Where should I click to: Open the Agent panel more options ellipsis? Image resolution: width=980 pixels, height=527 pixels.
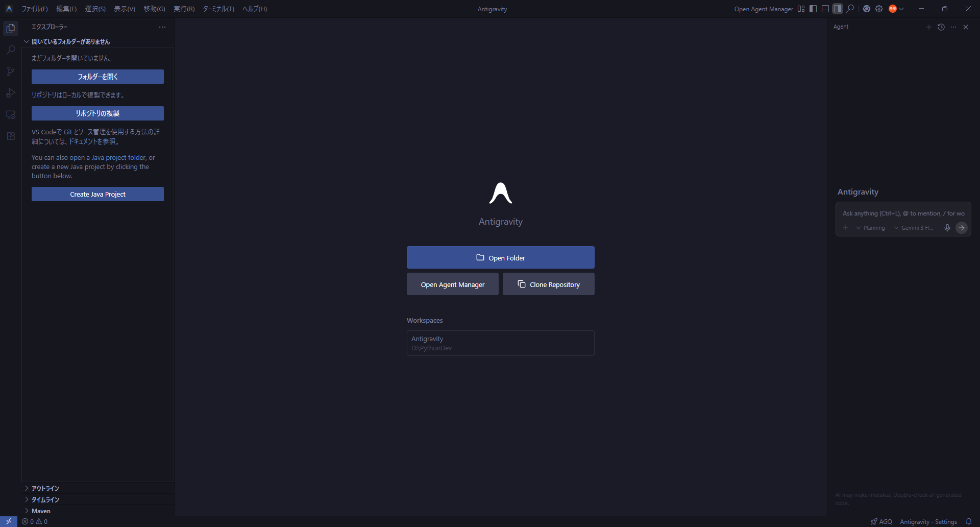[953, 27]
